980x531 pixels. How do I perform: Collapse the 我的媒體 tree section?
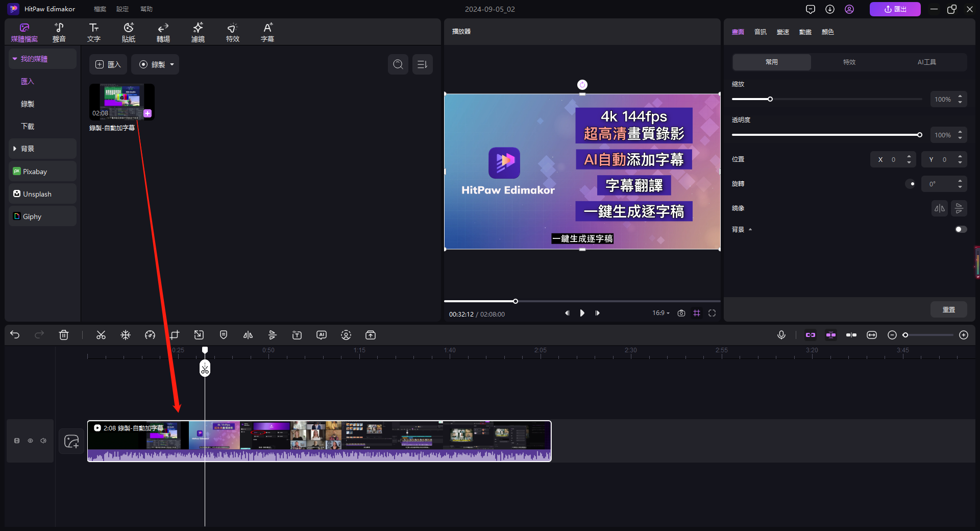15,59
